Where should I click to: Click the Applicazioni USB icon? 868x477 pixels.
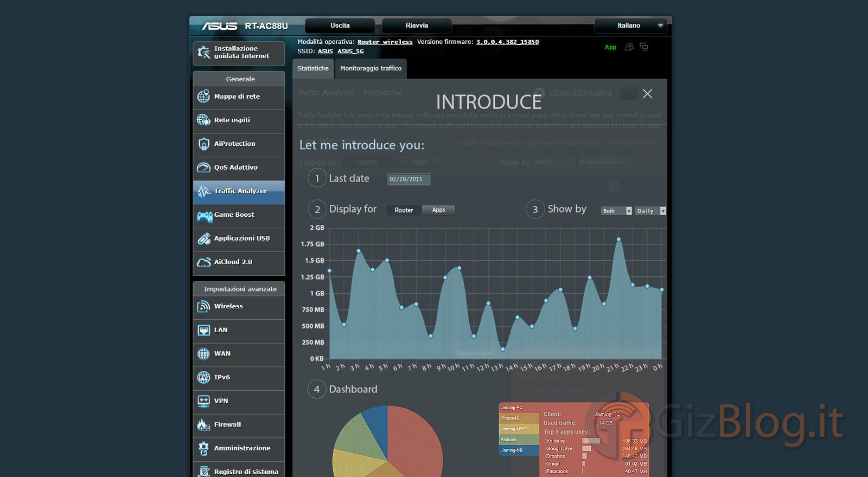pos(203,238)
